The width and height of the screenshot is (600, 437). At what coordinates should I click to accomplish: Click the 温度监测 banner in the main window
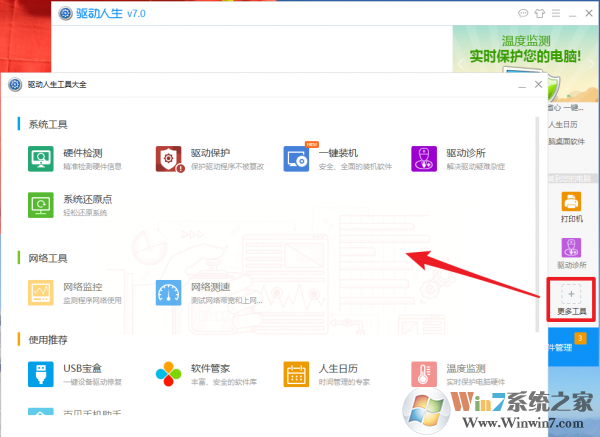[526, 49]
